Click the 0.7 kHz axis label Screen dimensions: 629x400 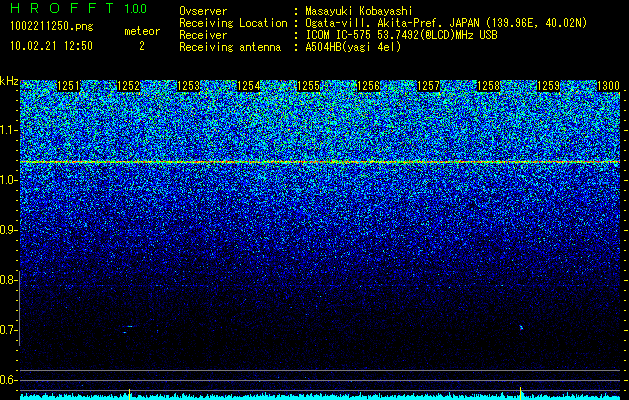pyautogui.click(x=8, y=330)
